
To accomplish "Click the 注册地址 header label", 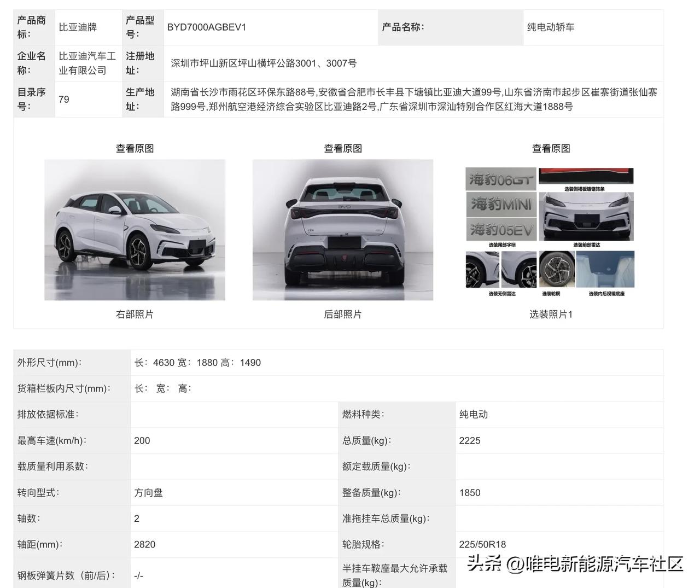I will (x=140, y=63).
